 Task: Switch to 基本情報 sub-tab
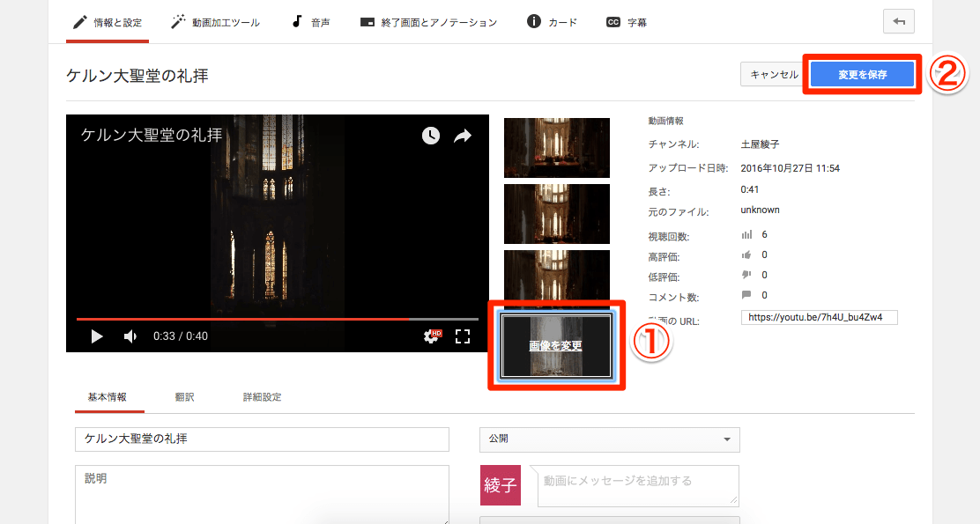point(108,397)
